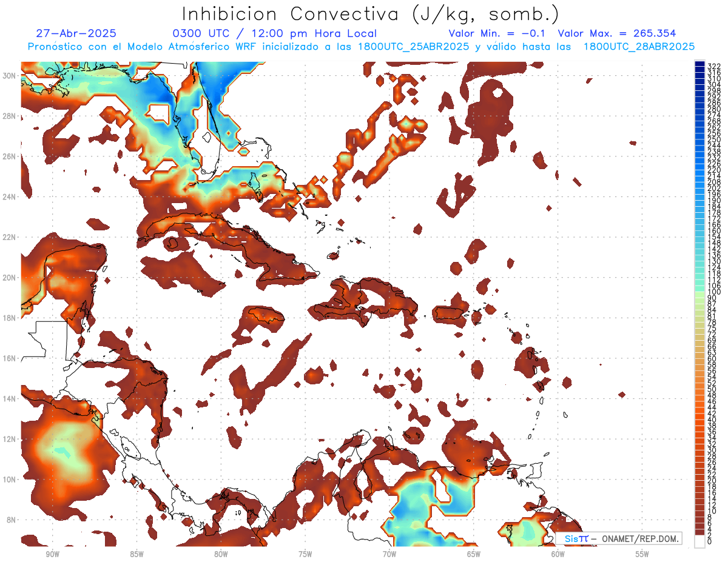Pick the white swatch beside 0 on the scale
Viewport: 728px width, 562px height.
699,542
